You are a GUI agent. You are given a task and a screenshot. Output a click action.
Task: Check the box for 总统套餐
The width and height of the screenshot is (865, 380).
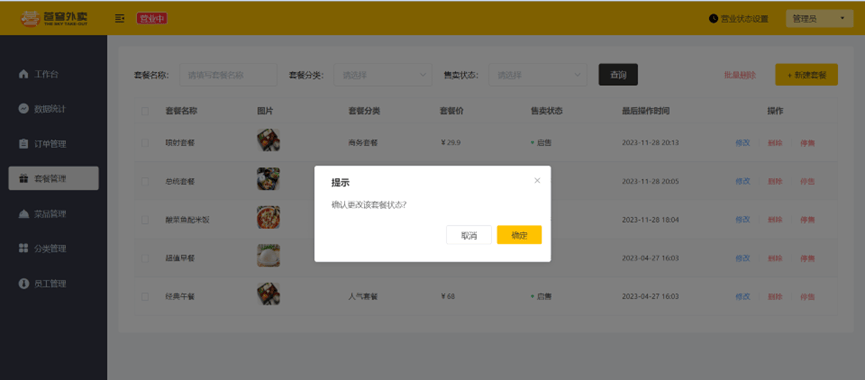[145, 181]
